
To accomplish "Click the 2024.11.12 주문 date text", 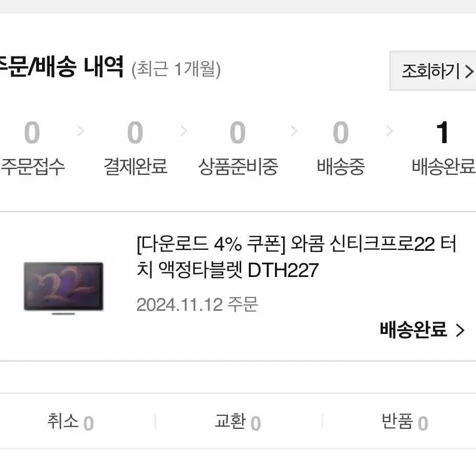I will (x=197, y=305).
